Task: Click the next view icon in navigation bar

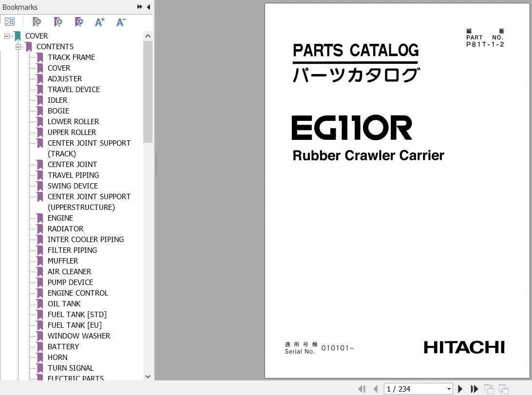Action: point(504,389)
